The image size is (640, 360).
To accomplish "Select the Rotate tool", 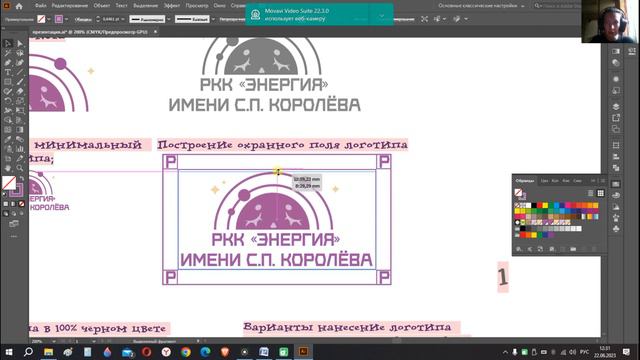I will (x=8, y=101).
